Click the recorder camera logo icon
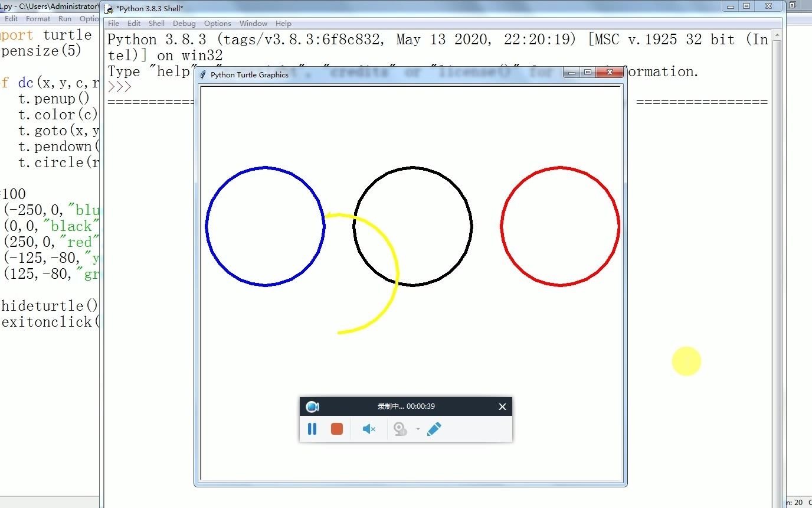The width and height of the screenshot is (812, 508). point(312,406)
